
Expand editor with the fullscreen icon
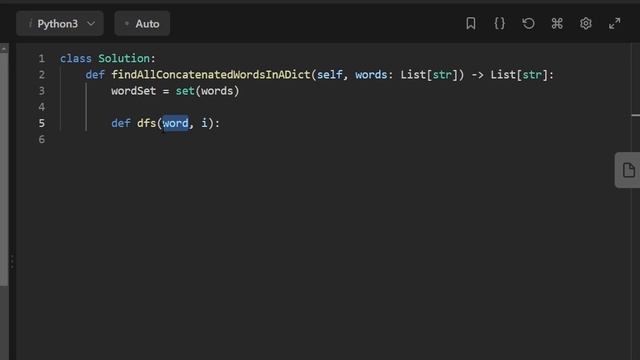[614, 23]
